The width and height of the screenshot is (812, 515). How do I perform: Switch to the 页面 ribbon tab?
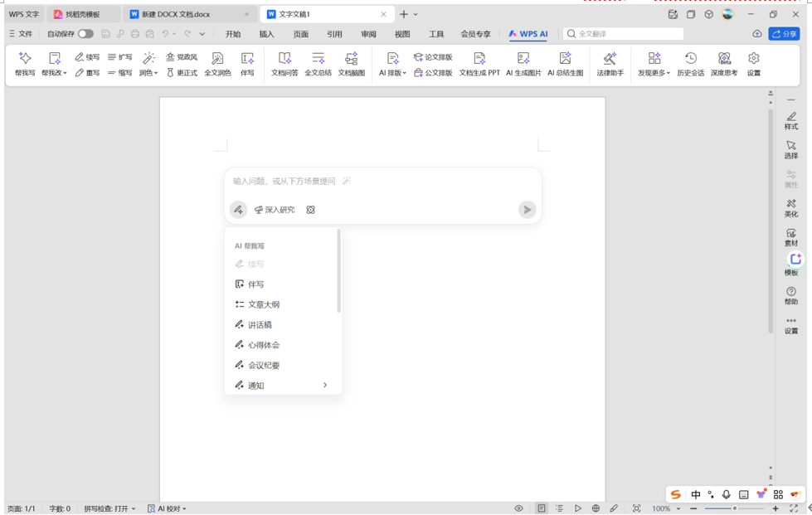301,34
